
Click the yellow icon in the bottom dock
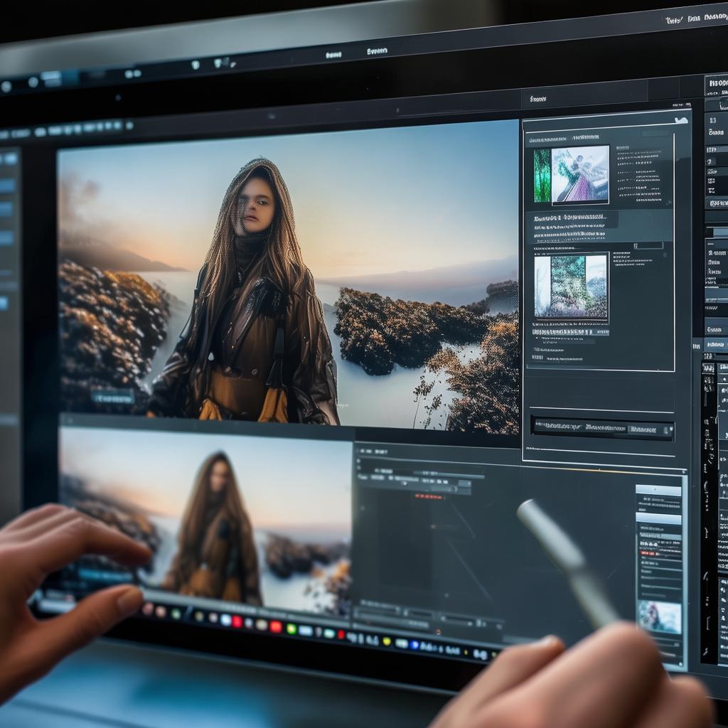click(x=386, y=640)
